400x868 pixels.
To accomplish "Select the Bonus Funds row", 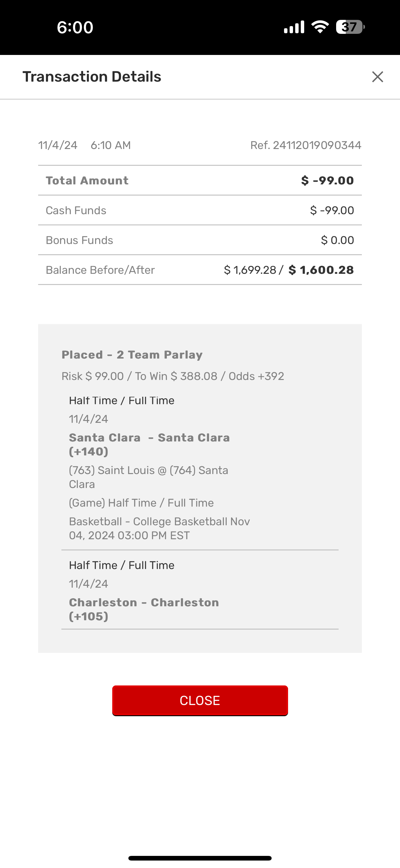I will click(x=200, y=240).
